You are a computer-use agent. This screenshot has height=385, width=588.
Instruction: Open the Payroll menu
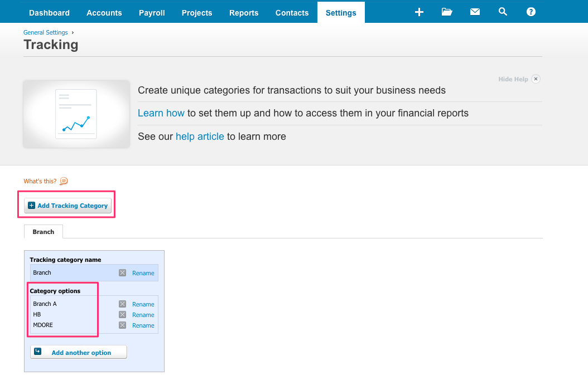[152, 13]
